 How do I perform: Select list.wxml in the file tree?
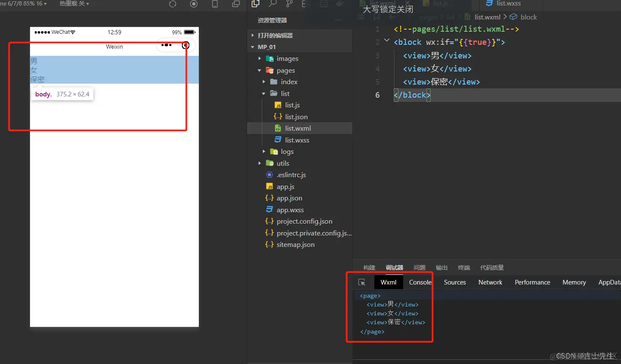point(300,128)
